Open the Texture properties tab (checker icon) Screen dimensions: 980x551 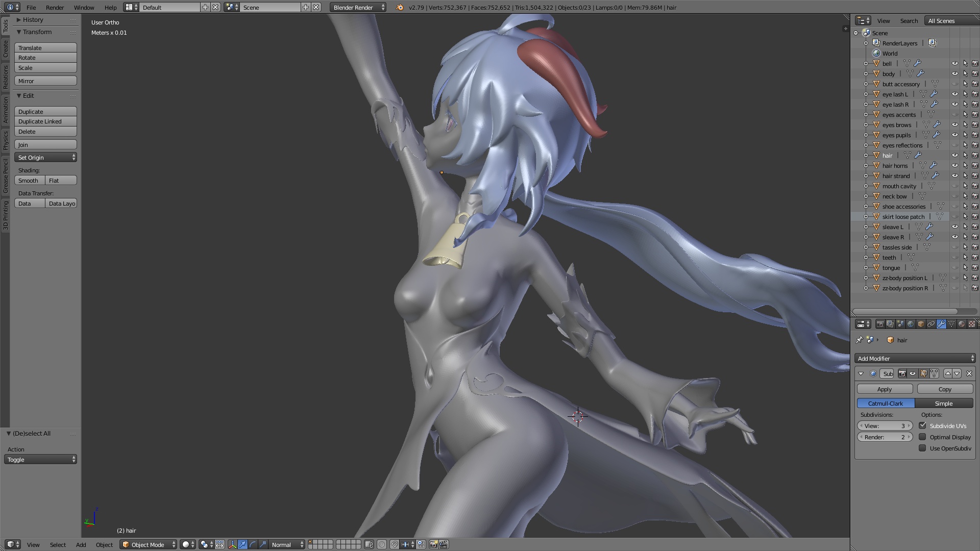tap(972, 324)
